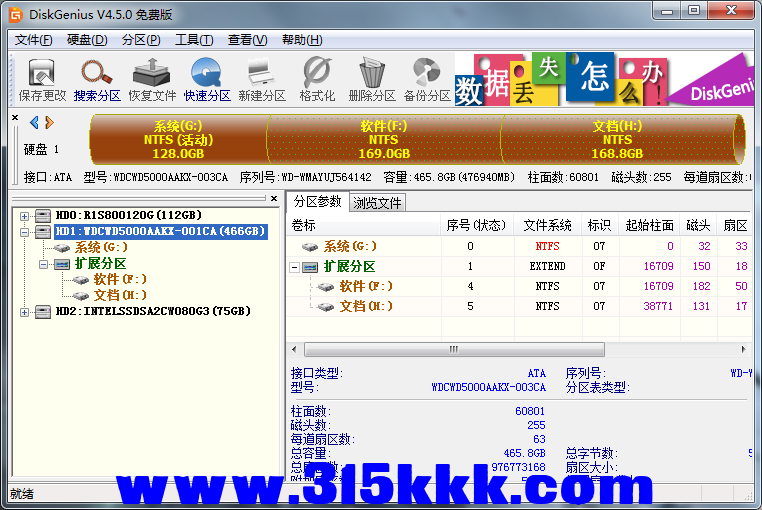Click HD2 hard disk icon in tree
The width and height of the screenshot is (762, 510).
43,312
